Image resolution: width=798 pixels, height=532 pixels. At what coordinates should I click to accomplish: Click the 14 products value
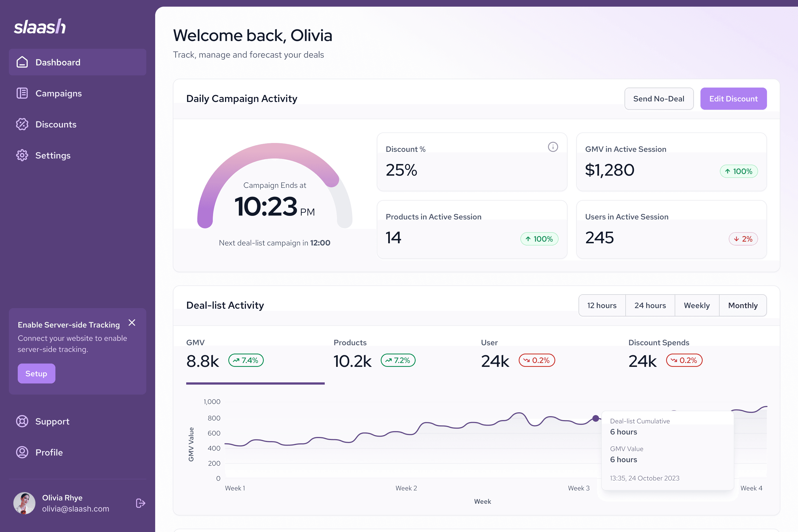coord(393,237)
